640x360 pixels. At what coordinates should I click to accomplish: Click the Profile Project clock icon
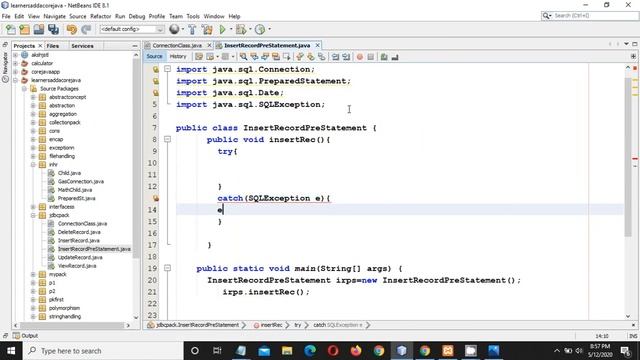point(260,29)
